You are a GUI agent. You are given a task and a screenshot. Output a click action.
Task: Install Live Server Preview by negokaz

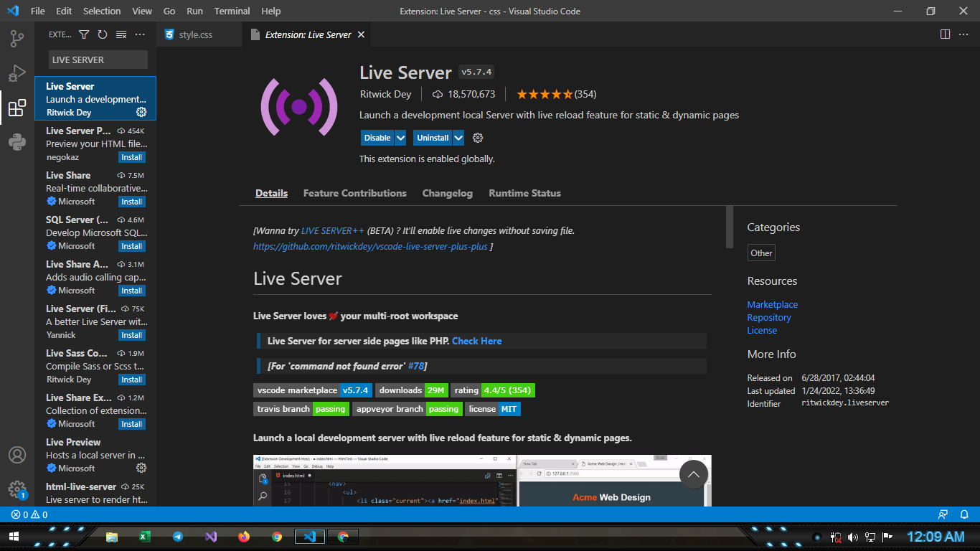click(x=132, y=157)
